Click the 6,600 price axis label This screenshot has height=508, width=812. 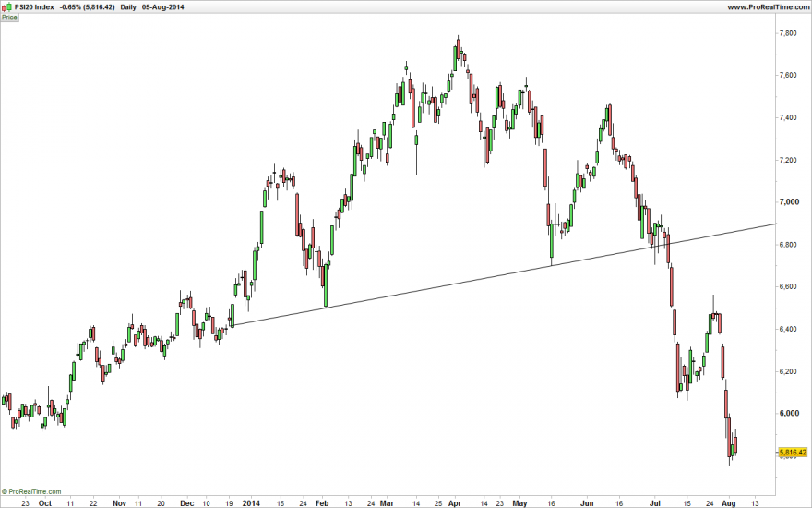point(788,286)
